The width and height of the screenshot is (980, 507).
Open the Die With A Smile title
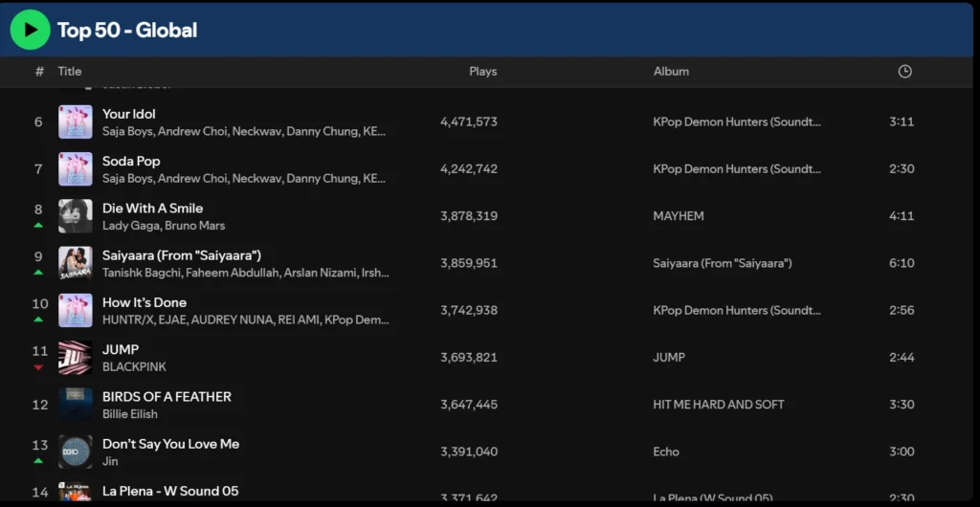[x=152, y=209]
